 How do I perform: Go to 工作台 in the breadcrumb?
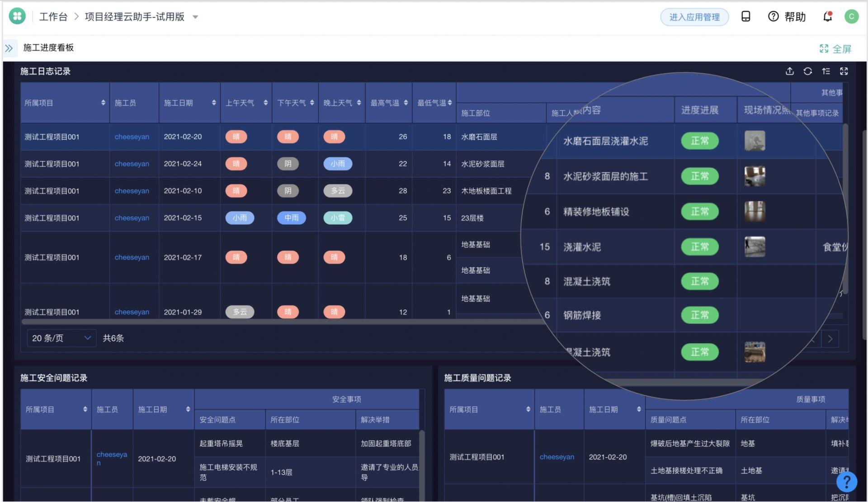tap(53, 17)
